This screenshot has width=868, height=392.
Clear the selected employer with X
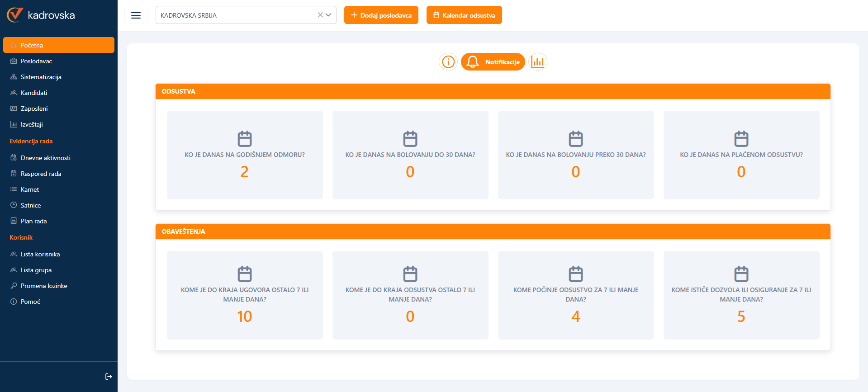click(320, 15)
